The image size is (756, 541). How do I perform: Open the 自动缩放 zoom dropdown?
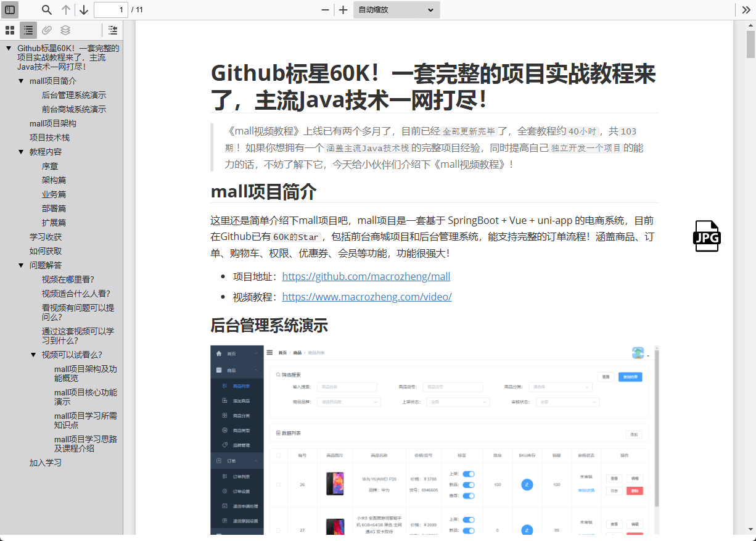click(396, 10)
